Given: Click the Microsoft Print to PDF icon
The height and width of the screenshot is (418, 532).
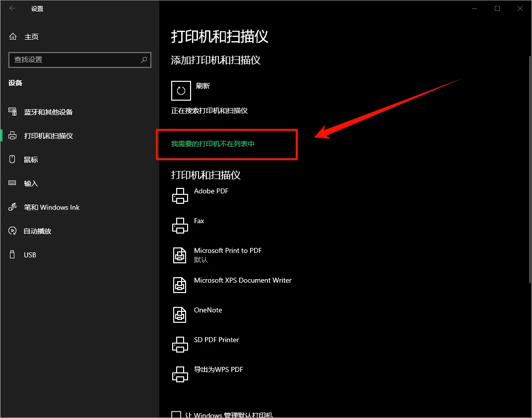Looking at the screenshot, I should tap(180, 255).
